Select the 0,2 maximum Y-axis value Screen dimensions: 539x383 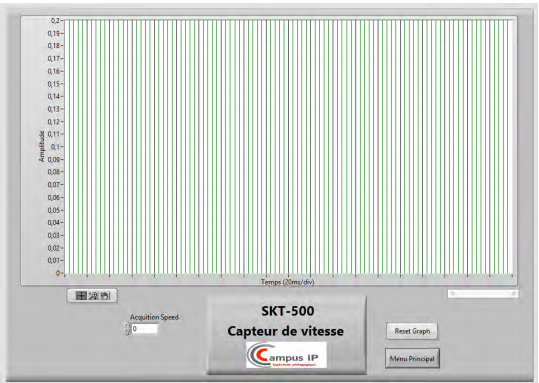coord(55,21)
